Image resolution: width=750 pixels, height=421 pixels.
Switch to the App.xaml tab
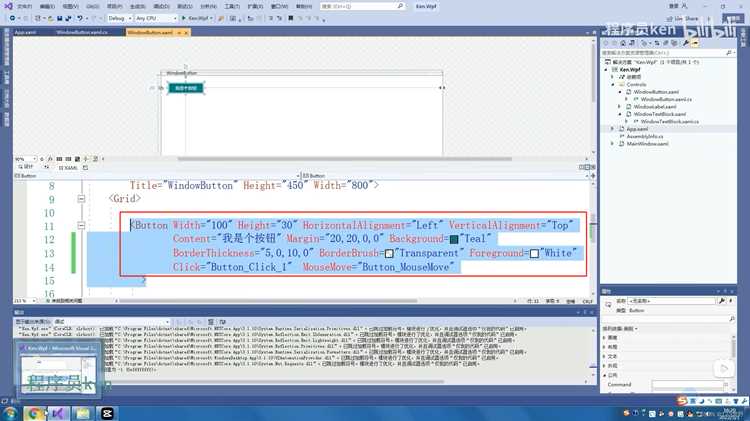click(25, 33)
